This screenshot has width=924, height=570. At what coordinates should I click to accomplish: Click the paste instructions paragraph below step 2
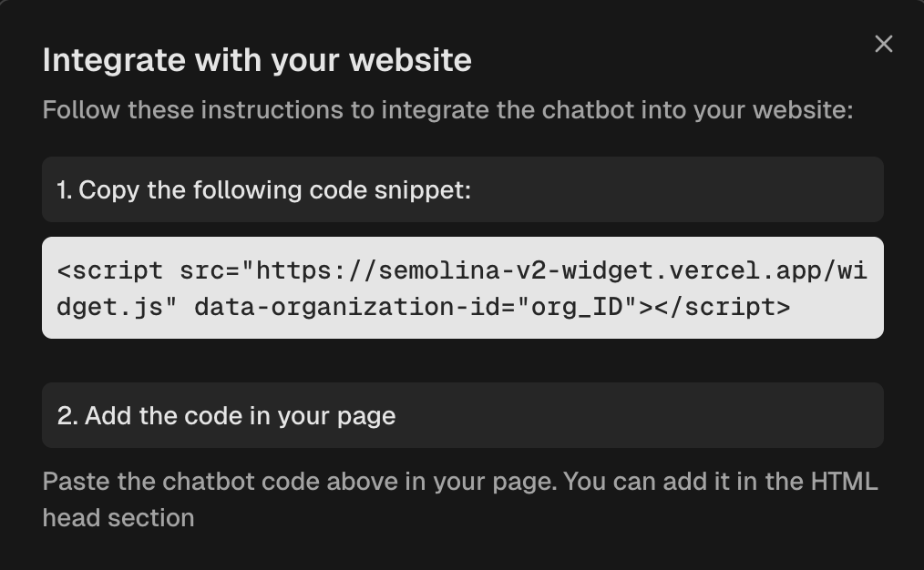pos(462,499)
